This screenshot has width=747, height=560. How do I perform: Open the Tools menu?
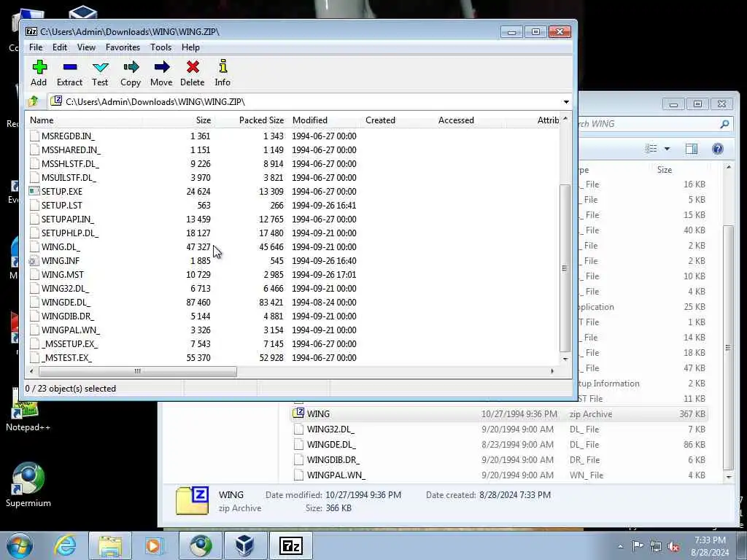pyautogui.click(x=160, y=47)
